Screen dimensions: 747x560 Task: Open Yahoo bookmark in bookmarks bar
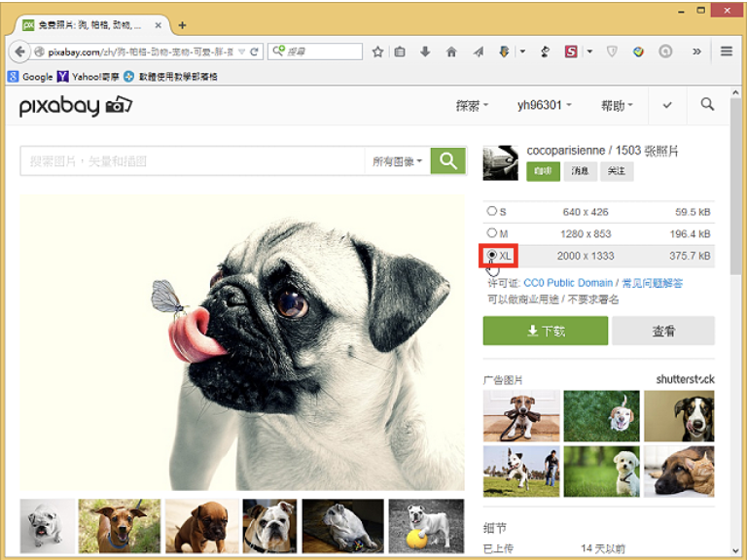(89, 77)
